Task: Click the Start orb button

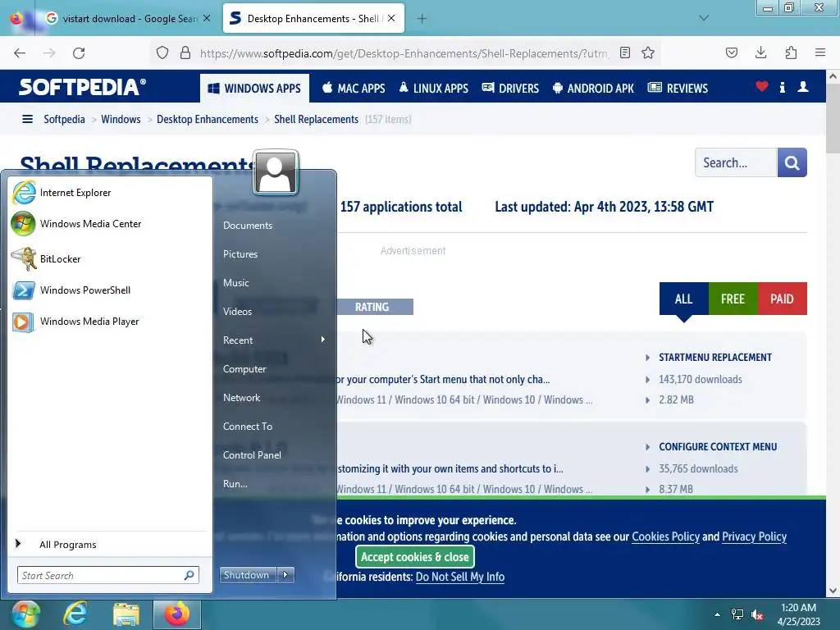Action: [x=25, y=614]
